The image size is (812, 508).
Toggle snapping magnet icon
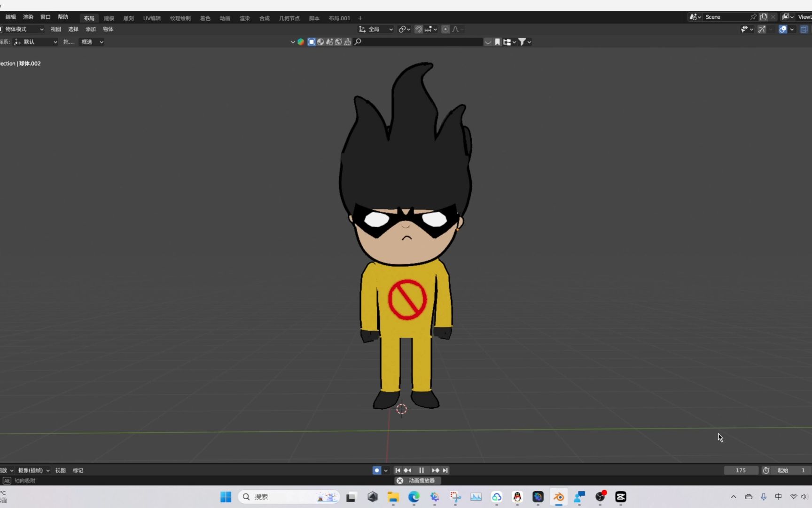pyautogui.click(x=419, y=29)
